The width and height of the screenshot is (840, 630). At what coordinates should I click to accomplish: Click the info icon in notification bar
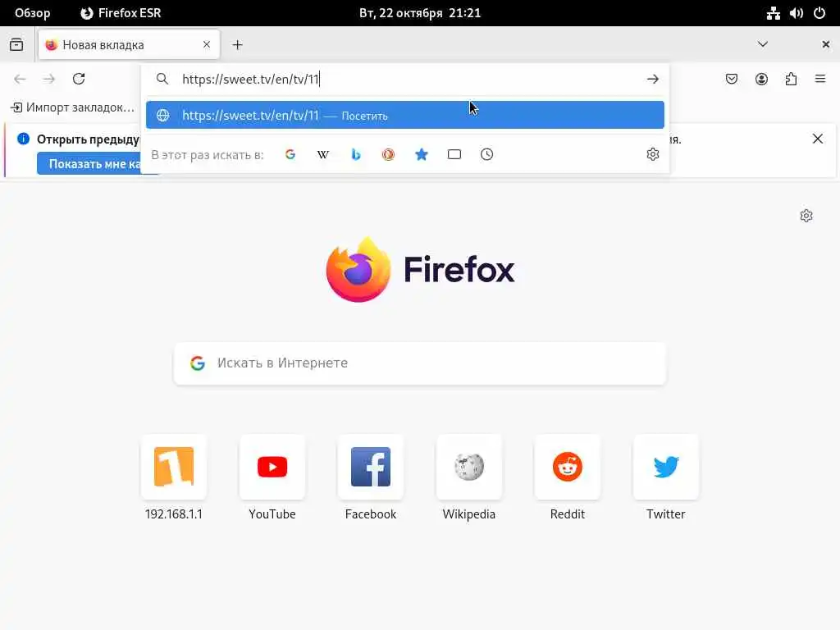[23, 139]
